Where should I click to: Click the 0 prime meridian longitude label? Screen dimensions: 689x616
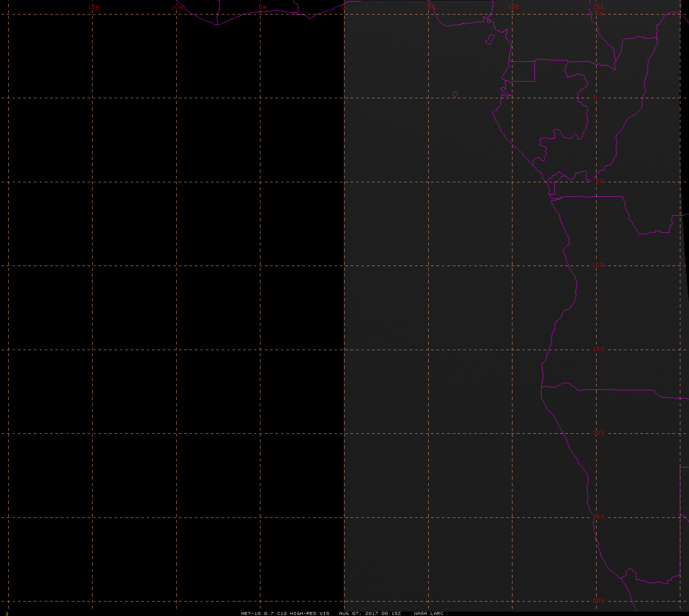pos(343,7)
